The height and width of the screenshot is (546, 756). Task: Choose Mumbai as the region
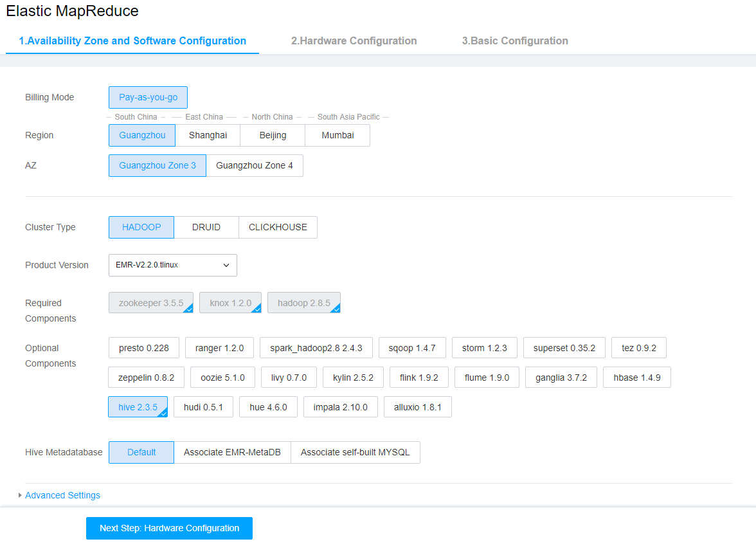pos(337,136)
